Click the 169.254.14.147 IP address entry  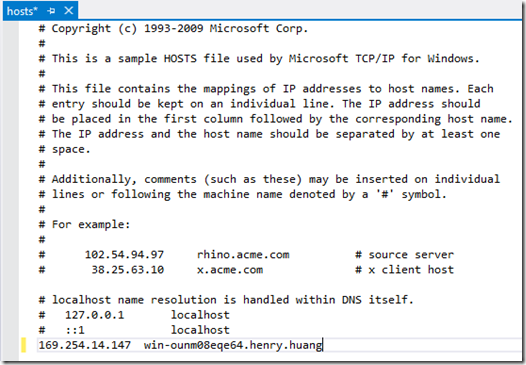point(85,345)
